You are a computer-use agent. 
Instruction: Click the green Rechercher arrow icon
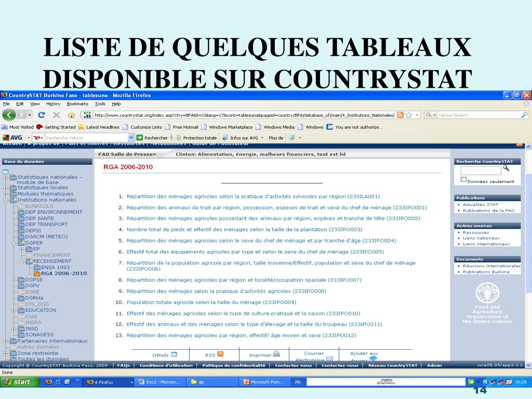coord(139,138)
